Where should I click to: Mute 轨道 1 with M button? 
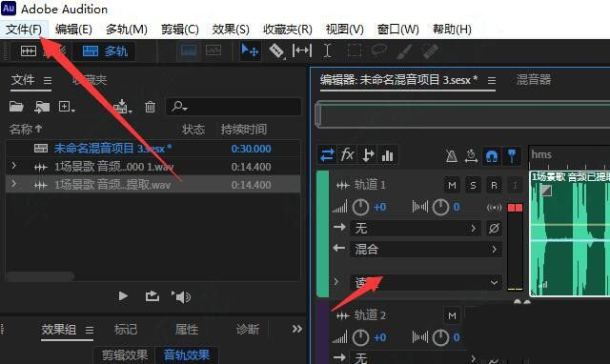coord(452,185)
